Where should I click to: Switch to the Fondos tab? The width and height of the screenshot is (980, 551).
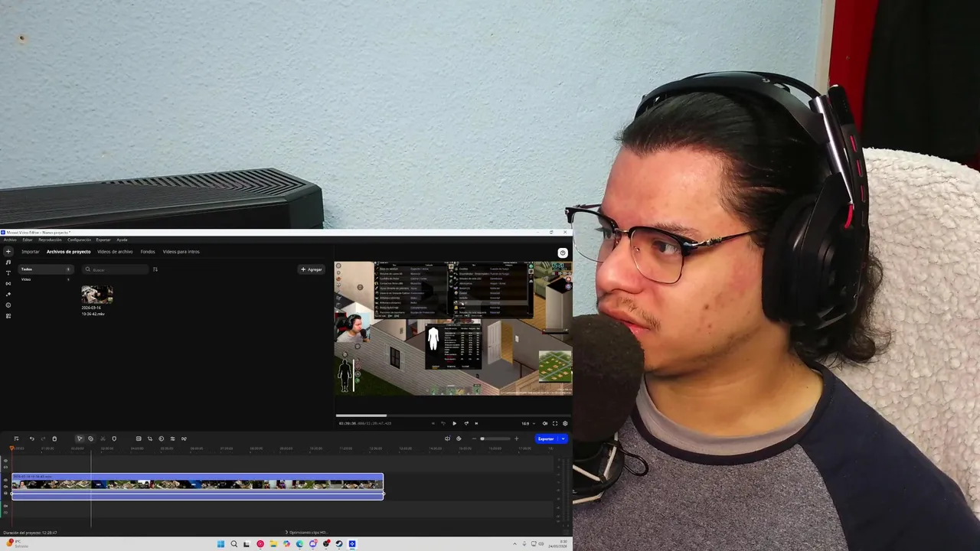pos(148,251)
